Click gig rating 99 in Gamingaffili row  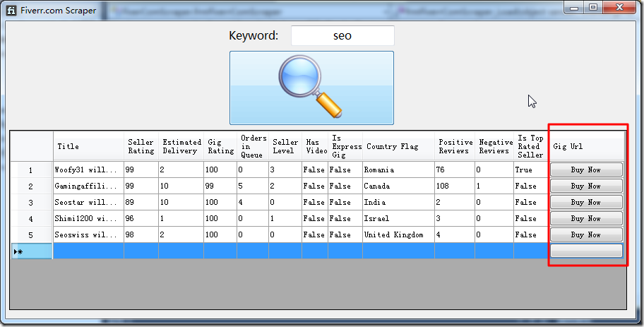click(220, 186)
